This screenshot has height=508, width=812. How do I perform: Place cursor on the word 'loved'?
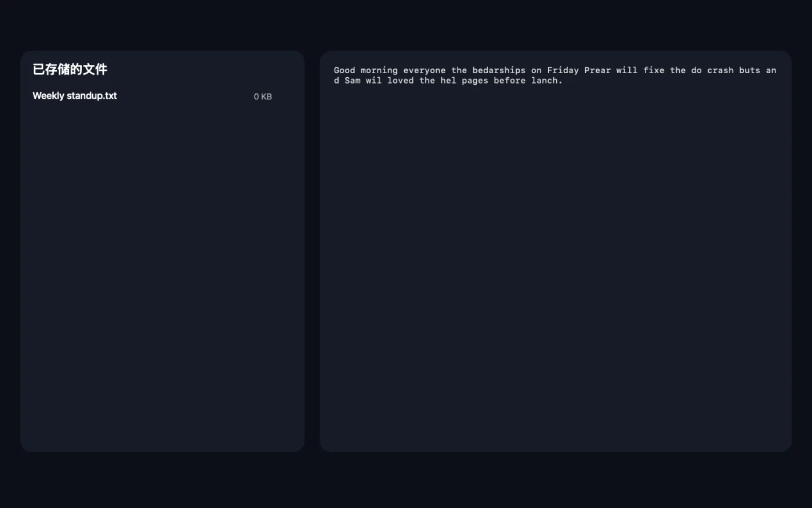[x=401, y=81]
